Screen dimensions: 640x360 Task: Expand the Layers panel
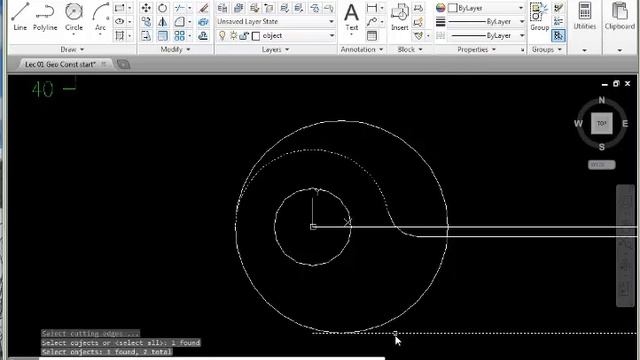[x=276, y=49]
